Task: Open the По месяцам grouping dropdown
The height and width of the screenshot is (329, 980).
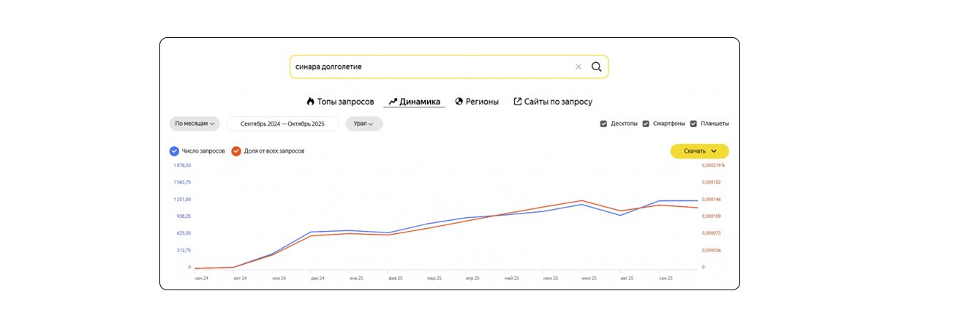Action: pos(195,124)
